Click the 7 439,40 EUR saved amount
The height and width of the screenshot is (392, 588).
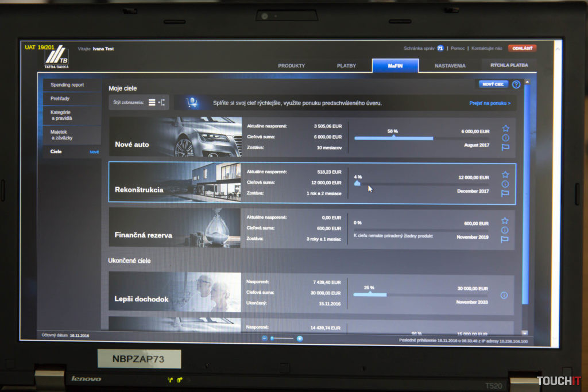327,282
